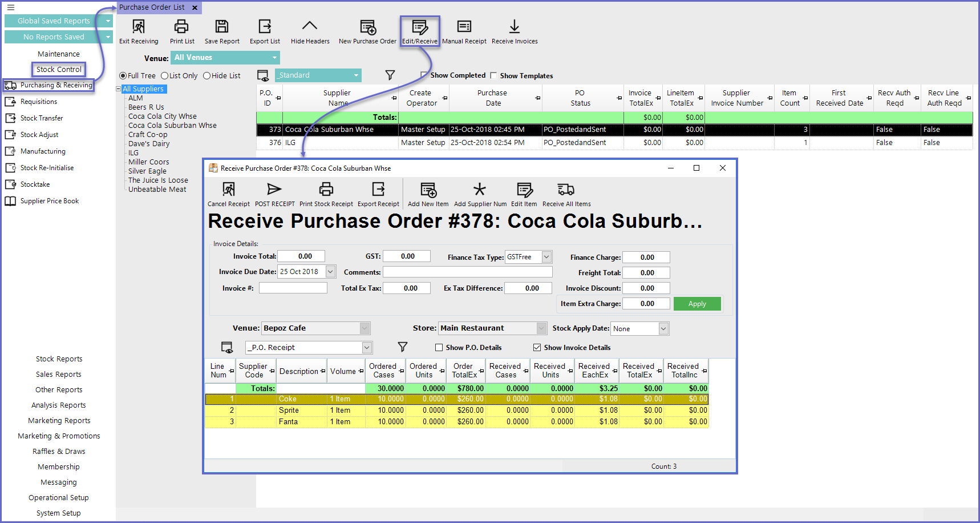The image size is (980, 523).
Task: Open the All Venues dropdown
Action: (225, 58)
